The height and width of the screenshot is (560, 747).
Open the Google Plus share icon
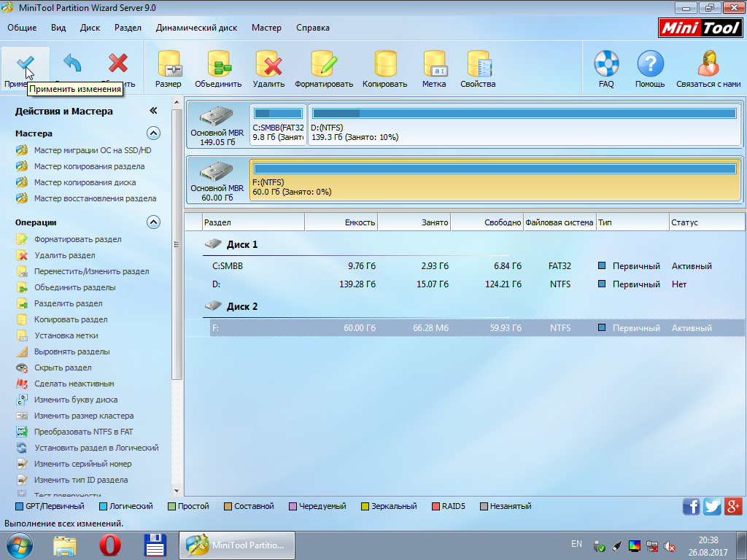coord(733,506)
